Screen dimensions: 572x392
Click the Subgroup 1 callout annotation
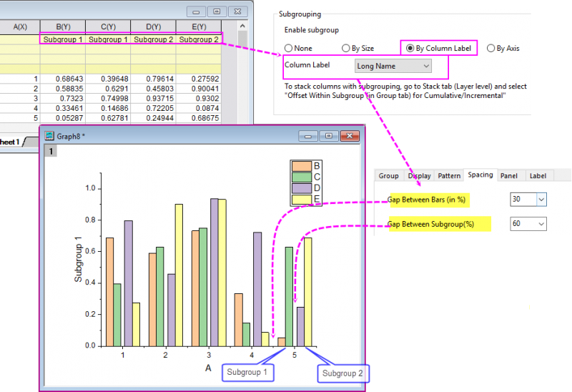247,373
